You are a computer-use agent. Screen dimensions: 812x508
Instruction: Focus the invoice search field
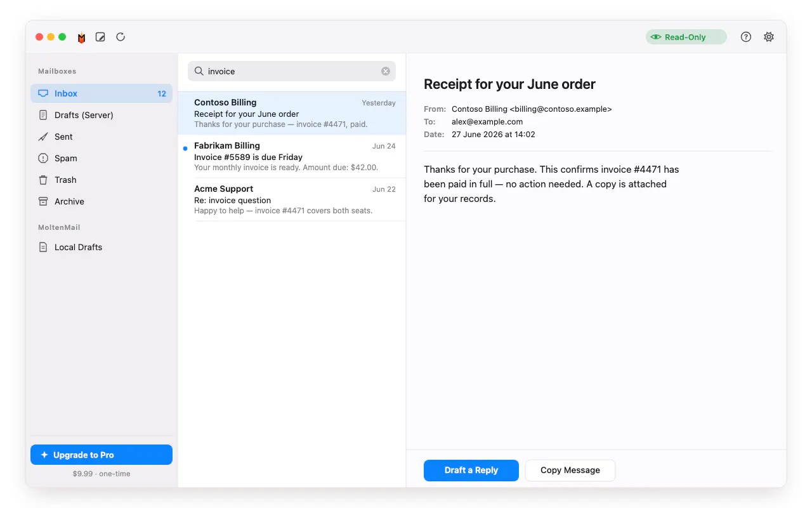click(x=292, y=71)
